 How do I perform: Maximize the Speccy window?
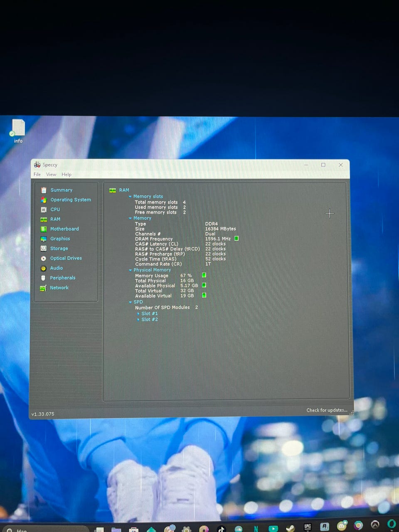click(323, 165)
